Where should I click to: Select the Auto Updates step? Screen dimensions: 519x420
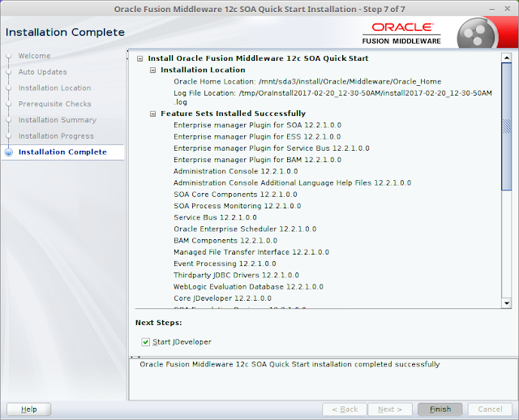click(x=42, y=72)
